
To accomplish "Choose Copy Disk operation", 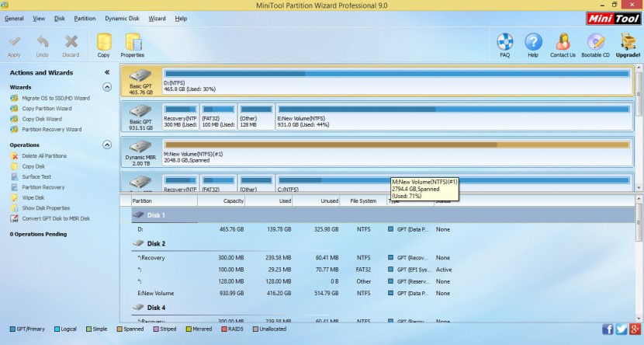I will [33, 166].
